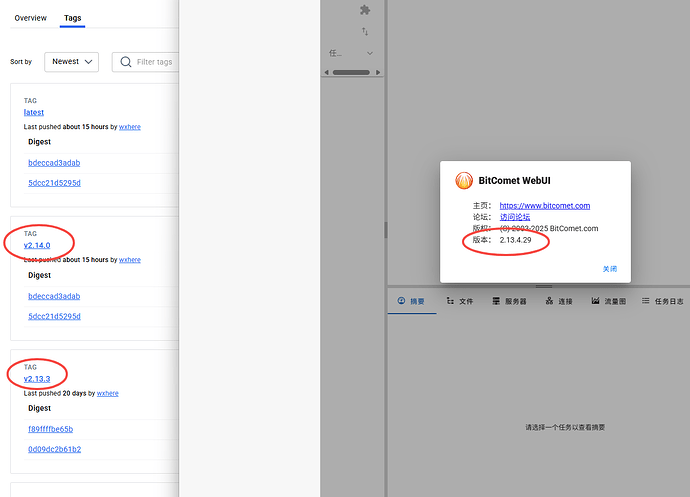Open digest 5dcc21d5295d under the latest tag
Image resolution: width=690 pixels, height=497 pixels.
(x=55, y=183)
